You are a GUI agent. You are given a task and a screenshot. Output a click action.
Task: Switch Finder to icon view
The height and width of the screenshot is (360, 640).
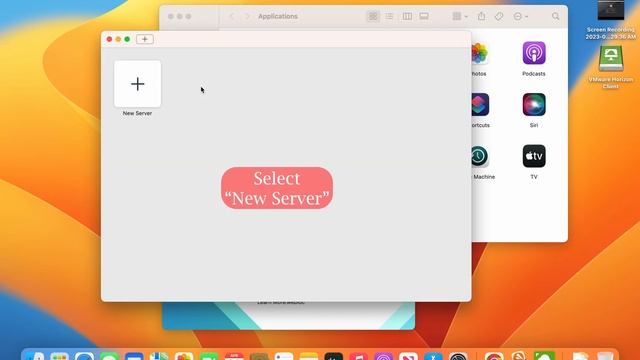pos(373,16)
